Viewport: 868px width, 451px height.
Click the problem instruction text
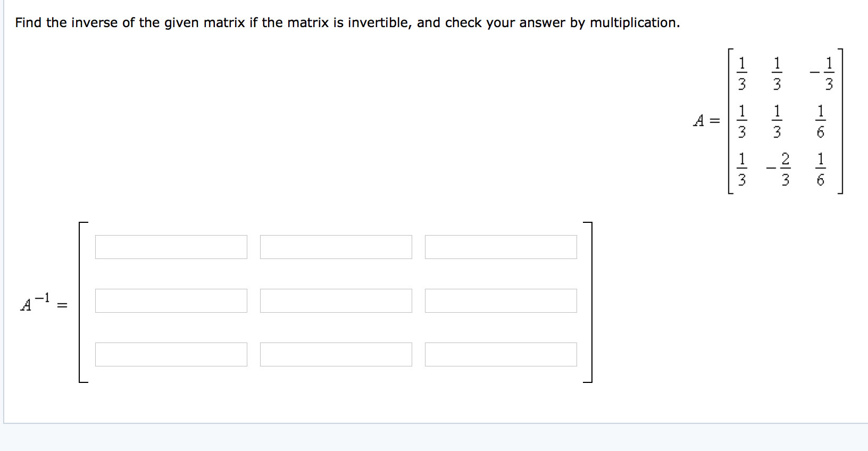coord(346,22)
